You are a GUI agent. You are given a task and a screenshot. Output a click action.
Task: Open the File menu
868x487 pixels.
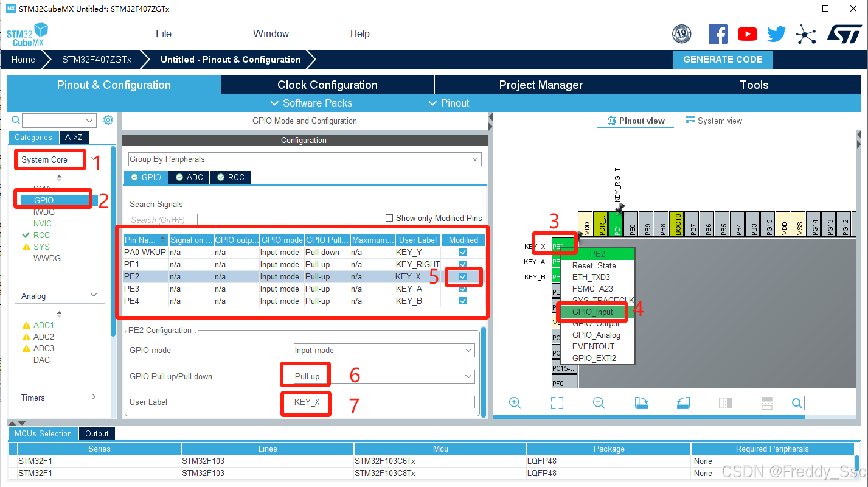point(164,33)
